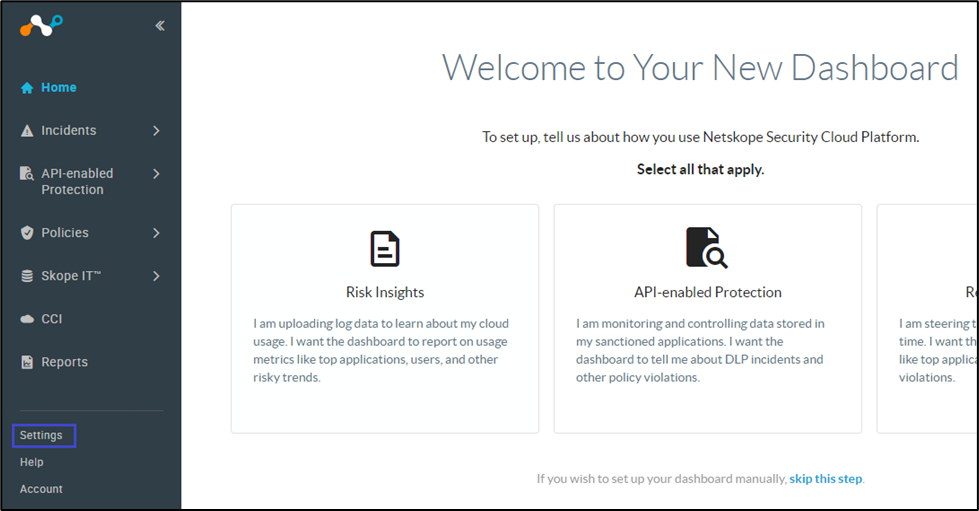Open Settings in the sidebar
Viewport: 979px width, 511px height.
tap(41, 435)
